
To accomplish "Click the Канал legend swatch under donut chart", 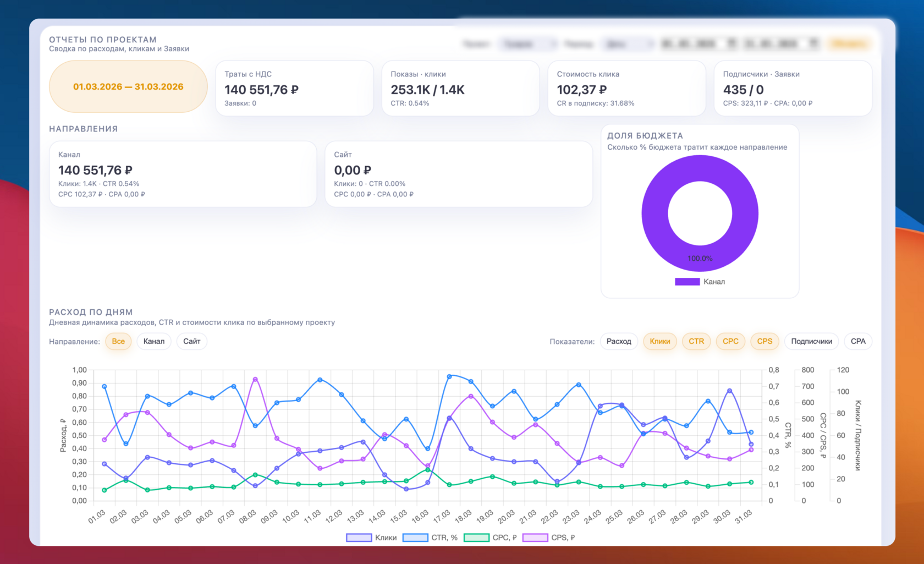I will point(687,282).
